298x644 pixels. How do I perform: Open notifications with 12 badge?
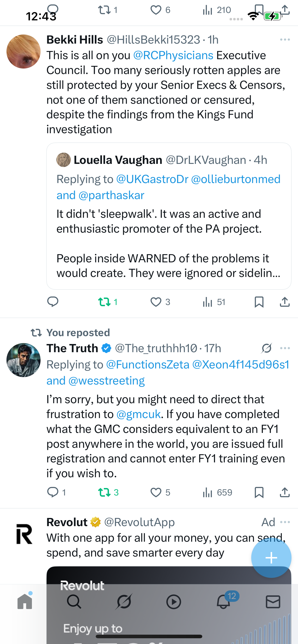[x=223, y=602]
